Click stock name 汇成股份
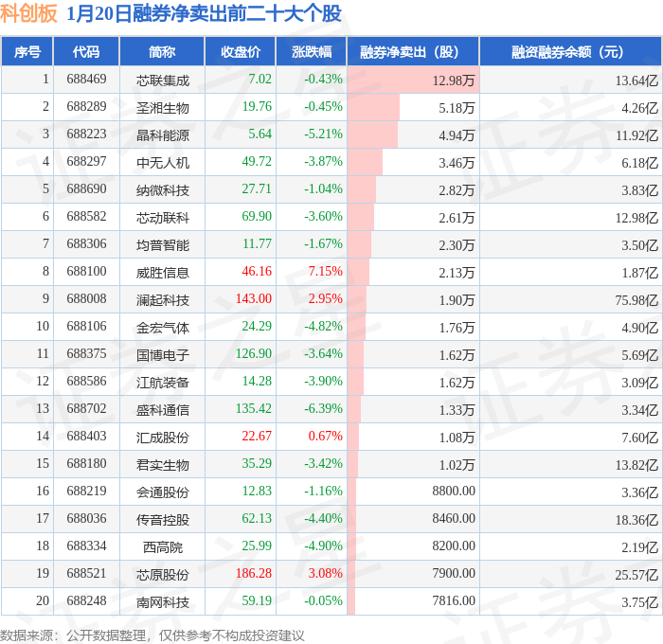Image resolution: width=663 pixels, height=644 pixels. [x=162, y=438]
